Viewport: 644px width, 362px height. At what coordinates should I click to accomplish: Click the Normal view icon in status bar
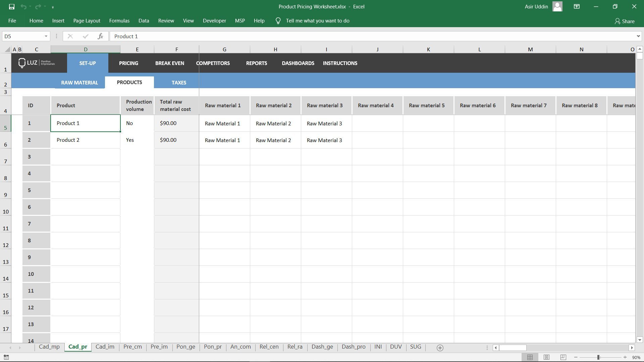(x=530, y=357)
